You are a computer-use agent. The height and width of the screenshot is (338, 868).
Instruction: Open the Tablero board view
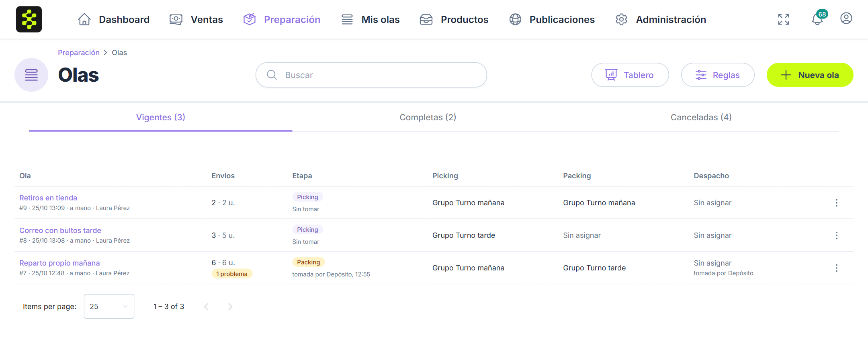pyautogui.click(x=630, y=75)
